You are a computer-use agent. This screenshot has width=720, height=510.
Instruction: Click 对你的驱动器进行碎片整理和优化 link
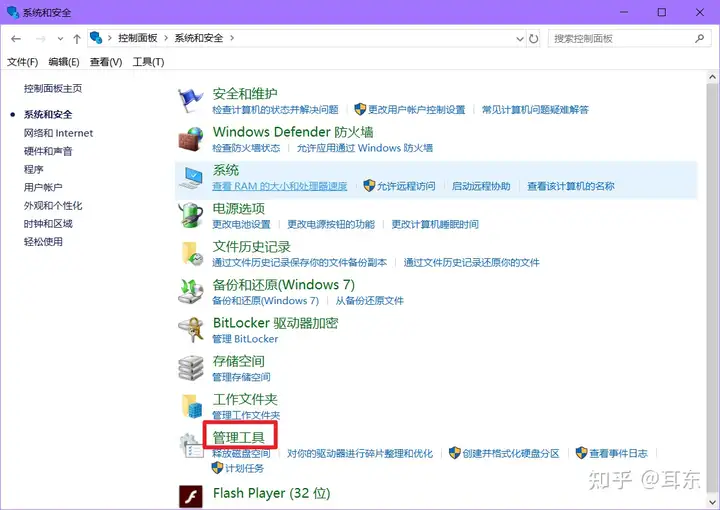(x=360, y=454)
